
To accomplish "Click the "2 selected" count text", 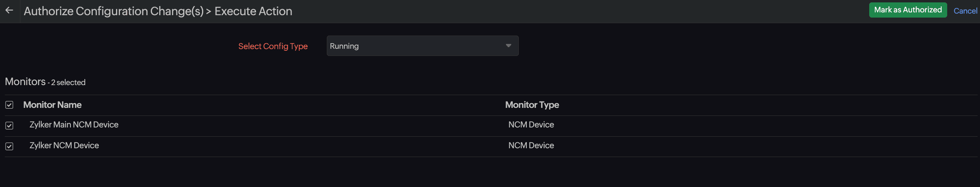I will [68, 82].
